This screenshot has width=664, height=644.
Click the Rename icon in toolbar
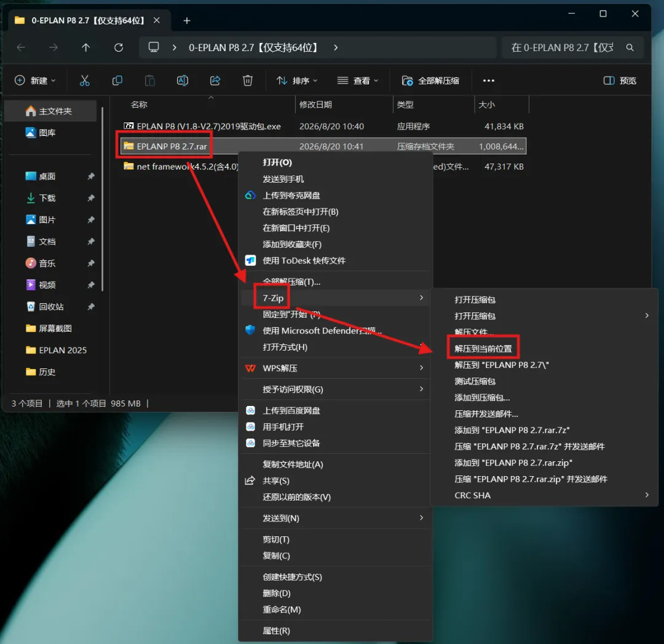pos(183,81)
